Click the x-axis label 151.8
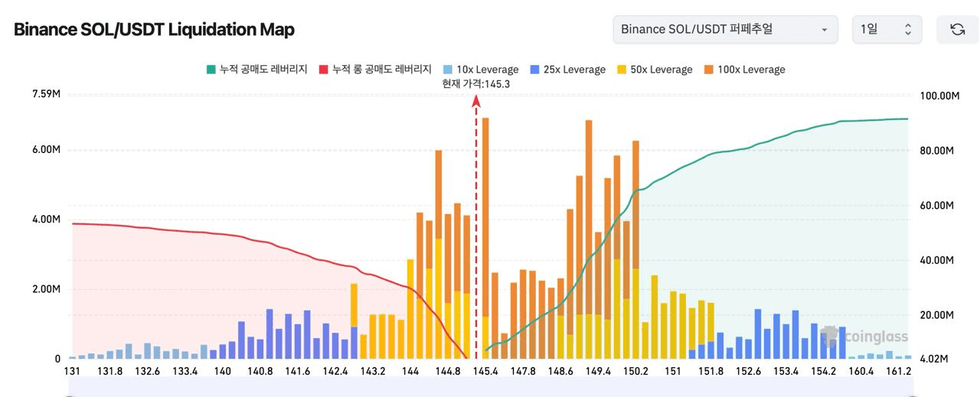This screenshot has height=397, width=980. [x=710, y=371]
